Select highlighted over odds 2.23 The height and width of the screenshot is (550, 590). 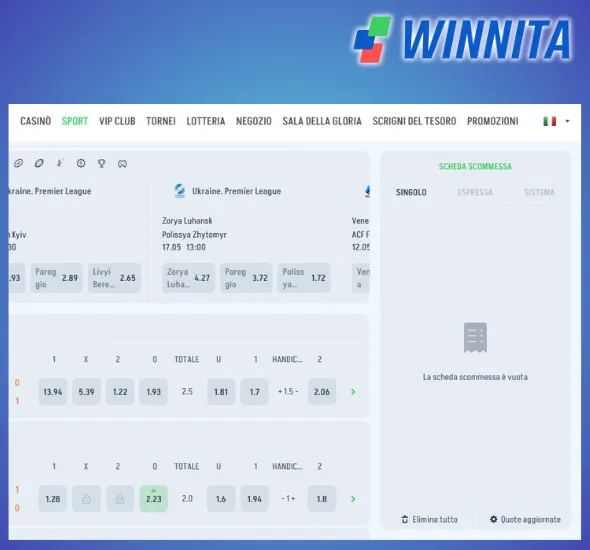click(x=154, y=499)
